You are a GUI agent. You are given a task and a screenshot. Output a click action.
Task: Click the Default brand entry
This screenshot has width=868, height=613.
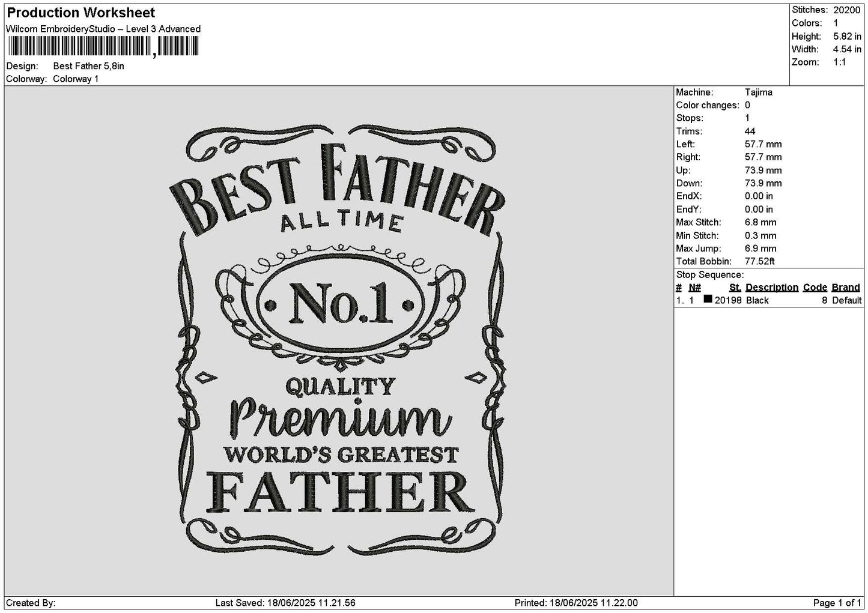point(847,301)
